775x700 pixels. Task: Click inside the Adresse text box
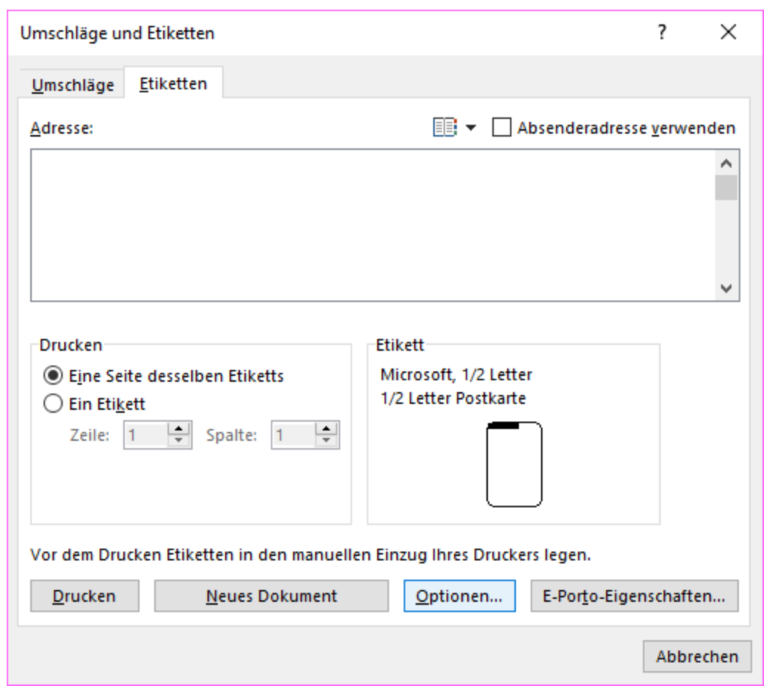pyautogui.click(x=369, y=225)
